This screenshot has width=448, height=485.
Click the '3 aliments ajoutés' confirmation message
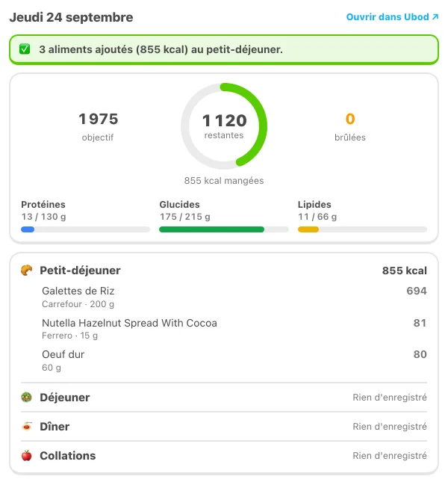161,49
